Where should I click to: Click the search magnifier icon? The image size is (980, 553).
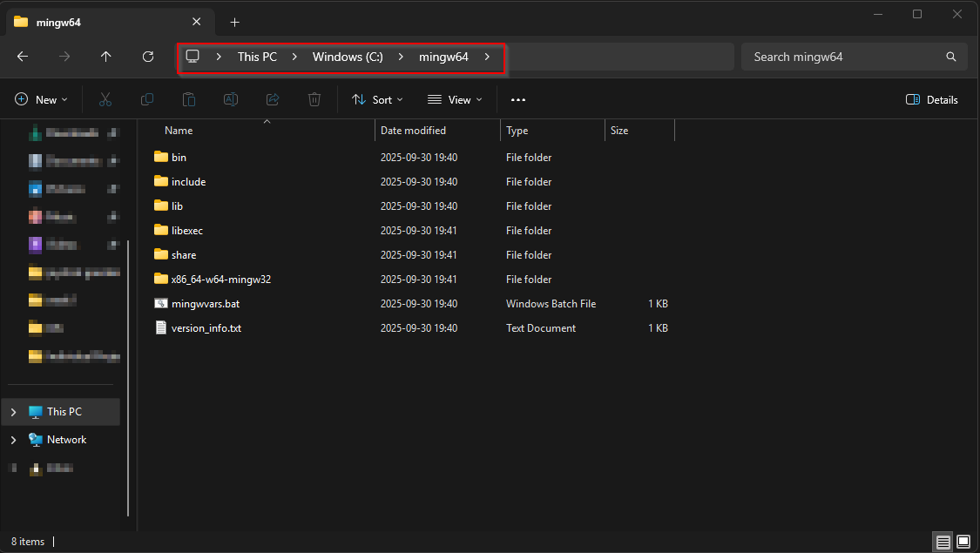[x=951, y=57]
